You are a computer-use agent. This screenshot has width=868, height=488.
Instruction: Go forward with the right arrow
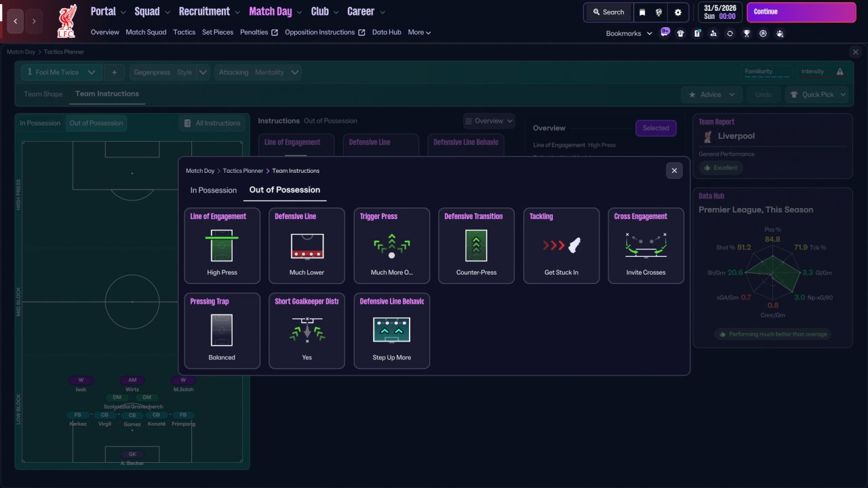pos(34,22)
